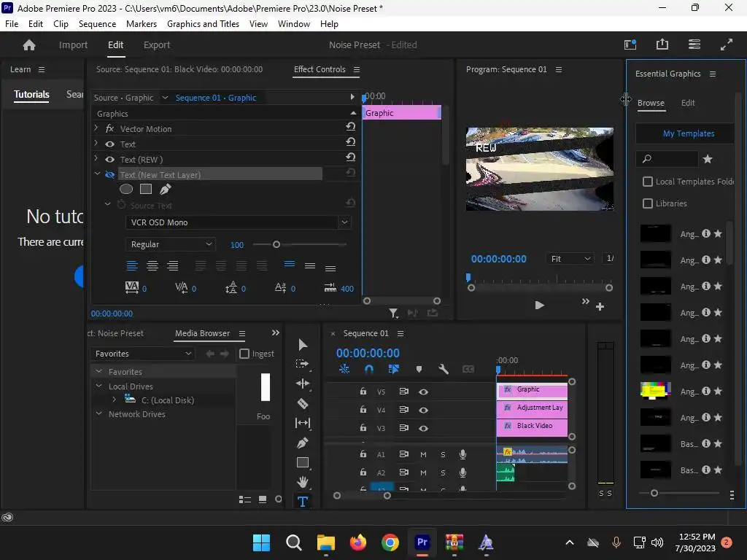
Task: Add marker in Sequence 01 timeline
Action: pyautogui.click(x=419, y=369)
